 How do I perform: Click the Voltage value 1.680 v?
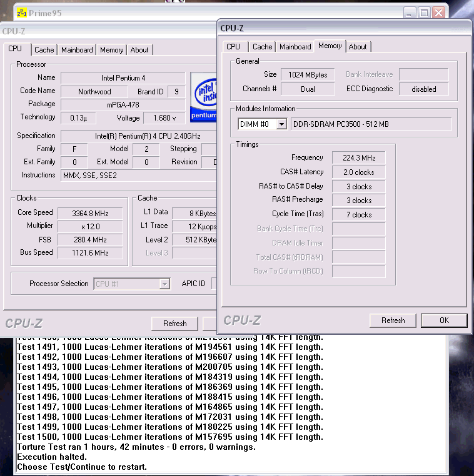click(164, 118)
